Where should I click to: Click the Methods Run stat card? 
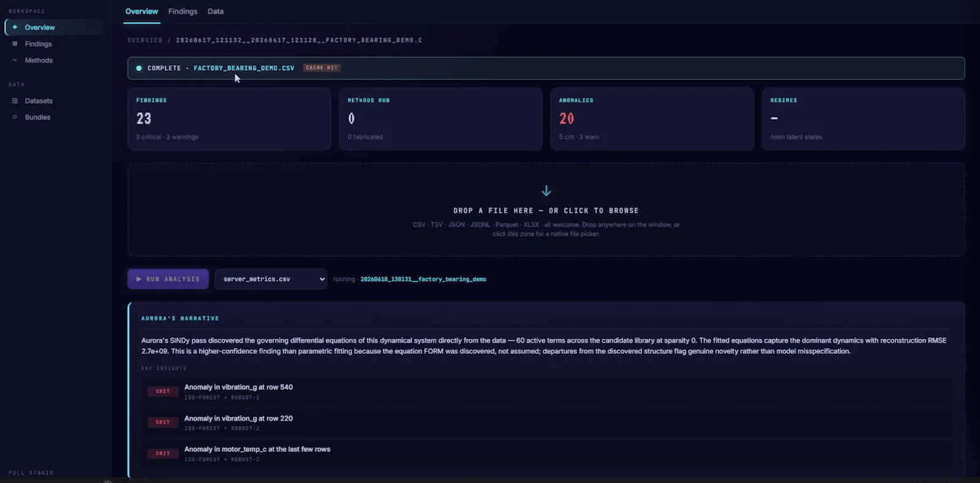click(x=441, y=119)
